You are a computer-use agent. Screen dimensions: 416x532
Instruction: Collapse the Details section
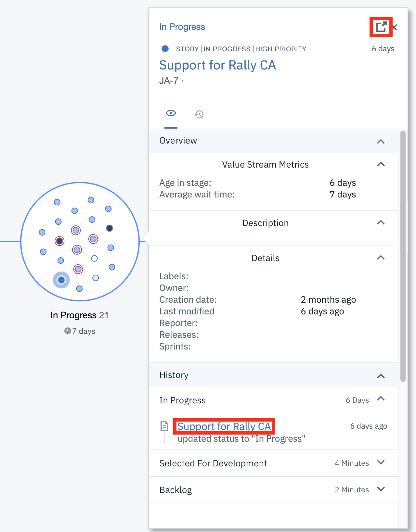(x=381, y=258)
